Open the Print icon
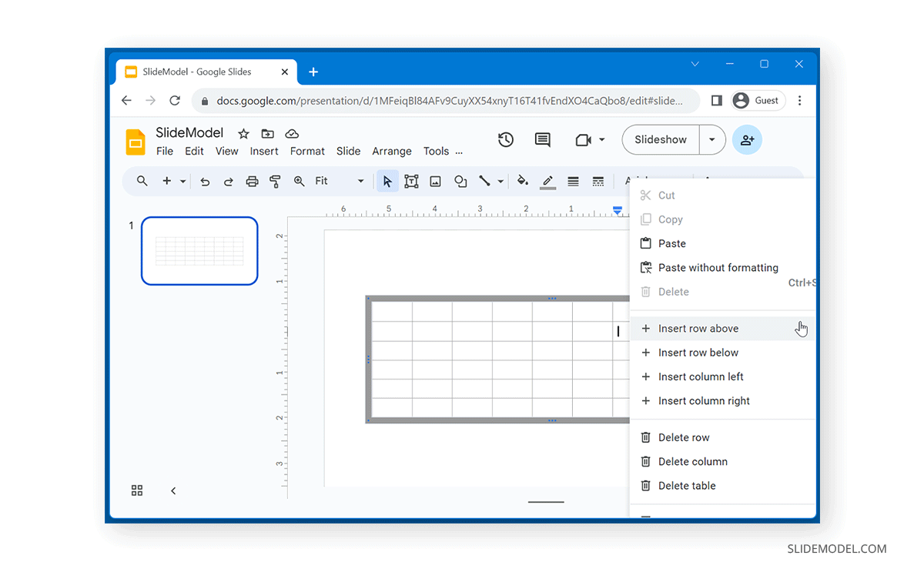This screenshot has height=572, width=924. pos(252,181)
